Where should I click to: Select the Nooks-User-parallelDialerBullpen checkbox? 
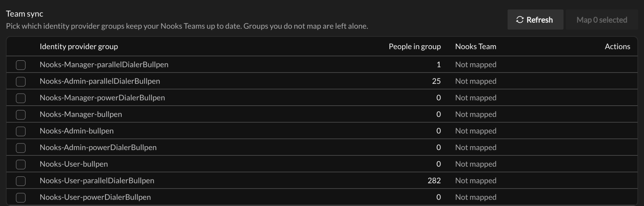(21, 181)
